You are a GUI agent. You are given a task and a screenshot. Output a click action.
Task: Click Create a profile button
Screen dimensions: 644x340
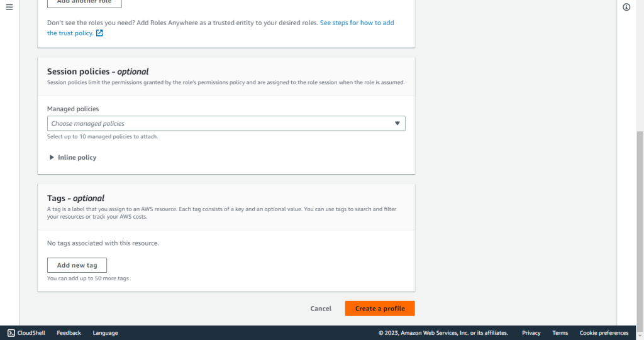point(380,309)
